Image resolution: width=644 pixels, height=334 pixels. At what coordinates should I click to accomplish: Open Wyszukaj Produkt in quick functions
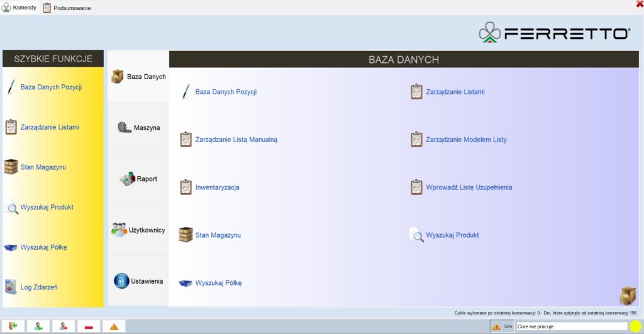click(47, 207)
